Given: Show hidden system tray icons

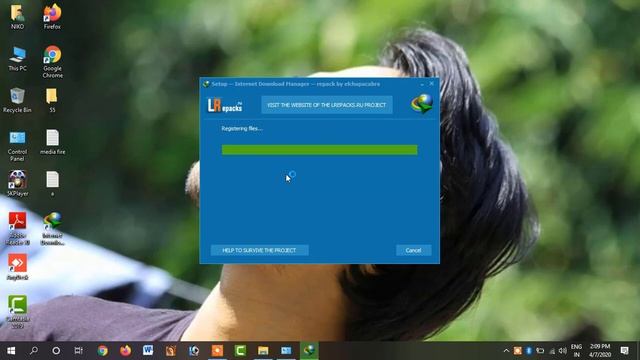Looking at the screenshot, I should pyautogui.click(x=506, y=351).
